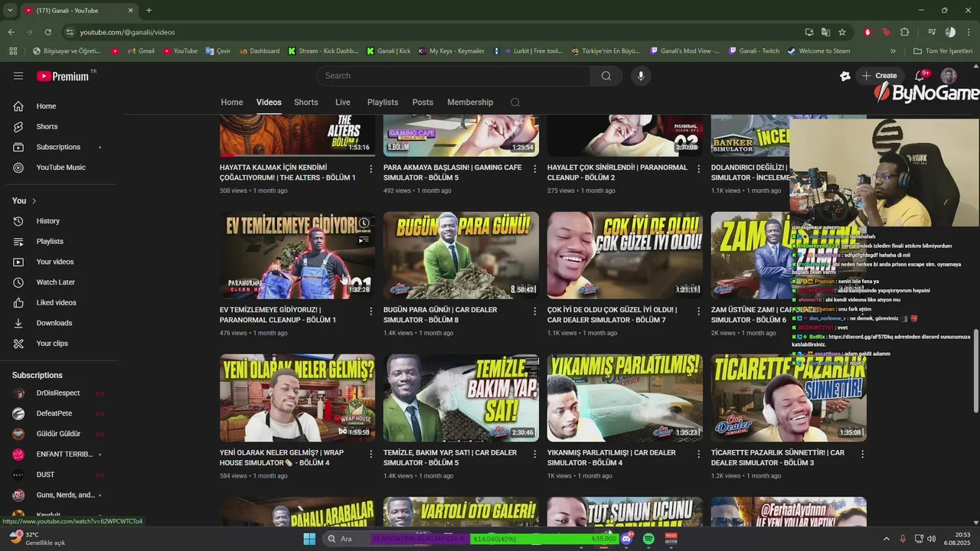Open options menu for YIKANMIŞ PARLATILMIŞ video
The height and width of the screenshot is (551, 980).
[698, 454]
